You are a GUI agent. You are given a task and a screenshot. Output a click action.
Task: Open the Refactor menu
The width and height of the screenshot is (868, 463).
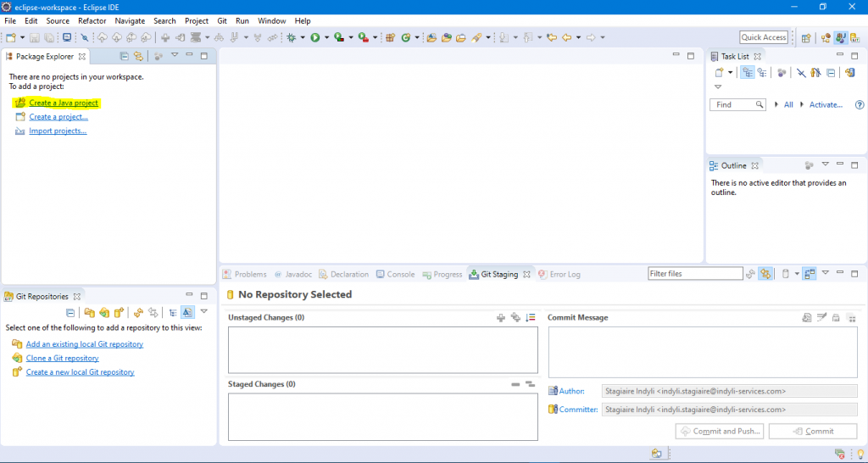coord(92,21)
